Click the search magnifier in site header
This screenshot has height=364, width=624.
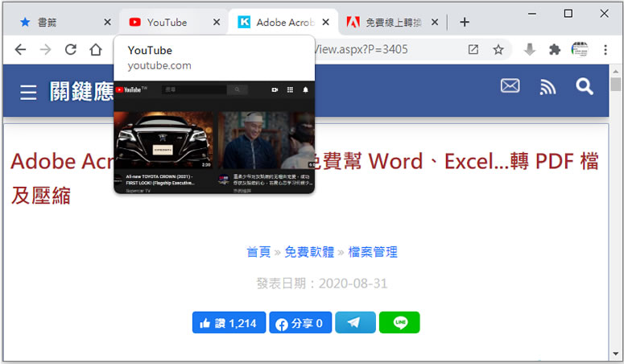(x=585, y=86)
